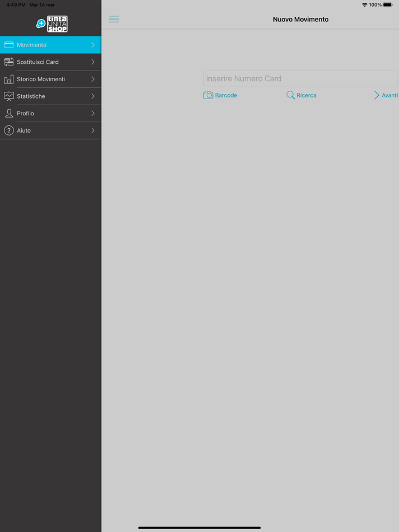Expand the Storico Movimenti row chevron
The height and width of the screenshot is (532, 399).
93,79
